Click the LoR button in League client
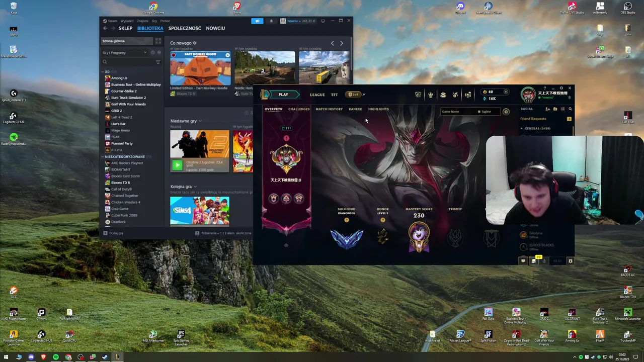The image size is (644, 362). point(353,95)
